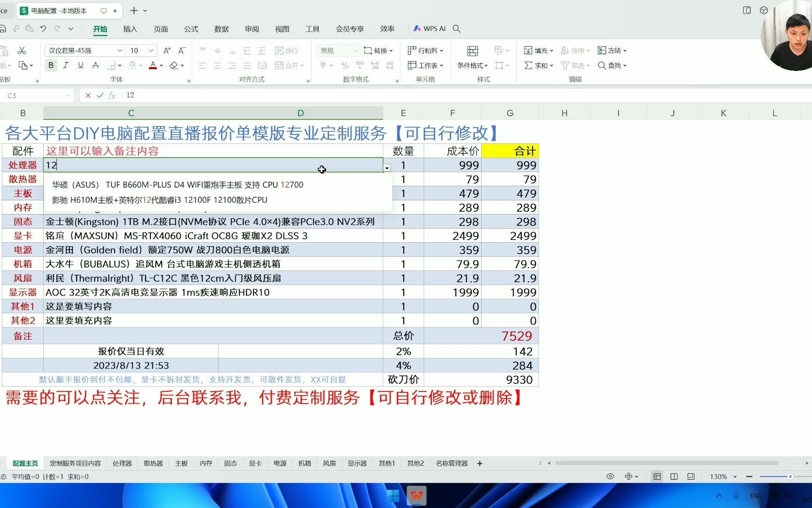Toggle bold formatting
This screenshot has height=508, width=812.
click(x=51, y=65)
